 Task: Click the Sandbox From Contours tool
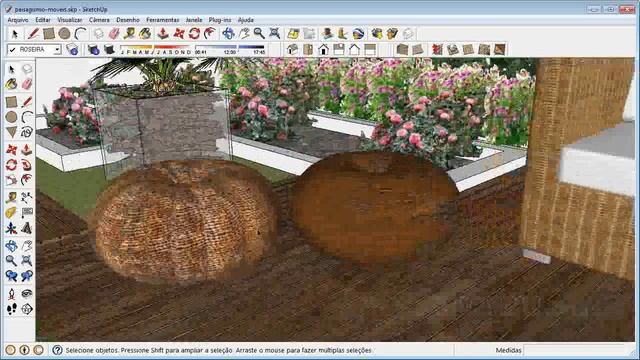point(402,50)
